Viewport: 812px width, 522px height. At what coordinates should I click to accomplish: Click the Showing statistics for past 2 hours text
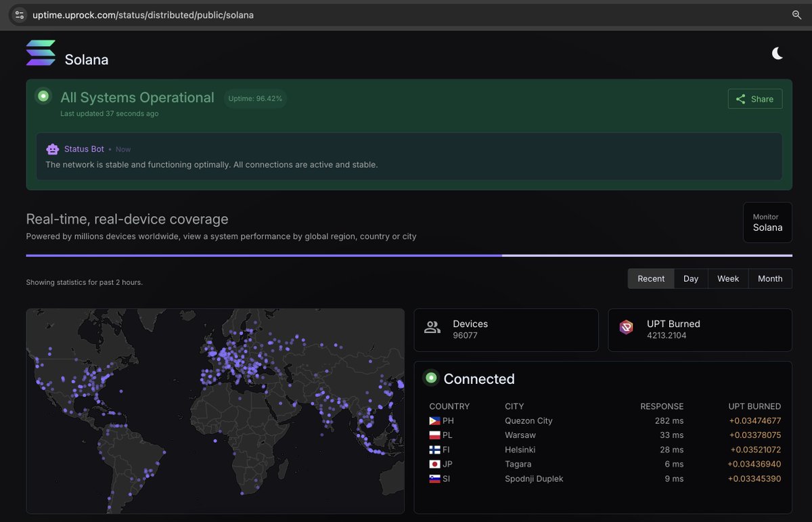tap(85, 282)
